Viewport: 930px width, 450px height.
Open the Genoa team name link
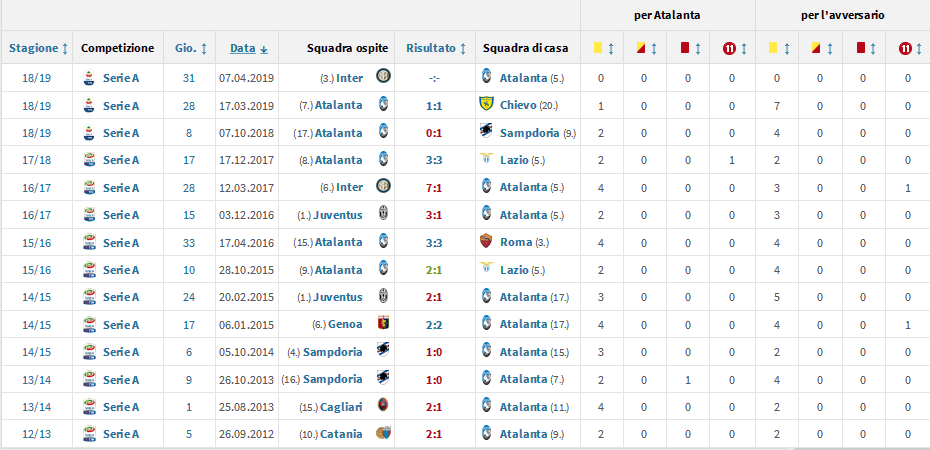point(345,324)
